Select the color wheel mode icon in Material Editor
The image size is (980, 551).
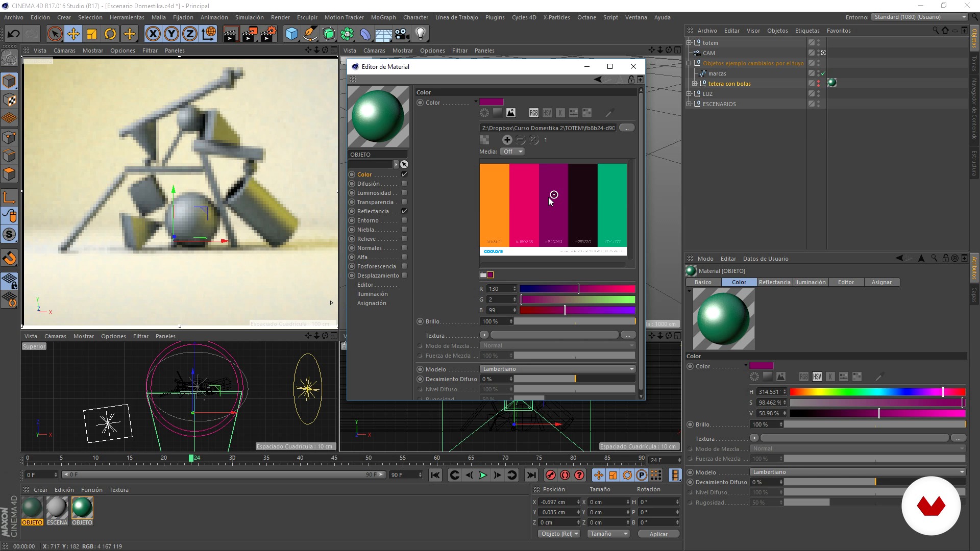point(484,113)
